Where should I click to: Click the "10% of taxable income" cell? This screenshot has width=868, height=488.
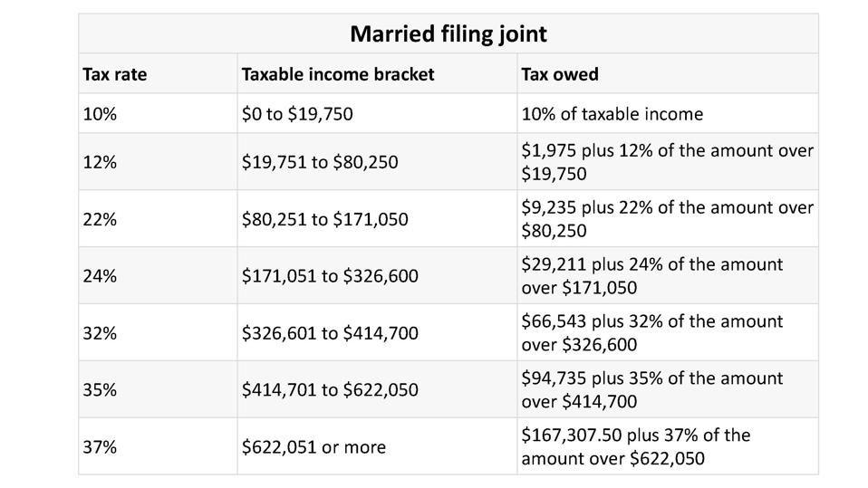tap(612, 114)
